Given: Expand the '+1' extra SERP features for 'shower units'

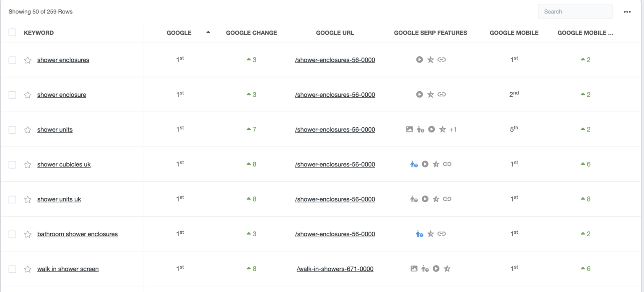Looking at the screenshot, I should click(453, 129).
